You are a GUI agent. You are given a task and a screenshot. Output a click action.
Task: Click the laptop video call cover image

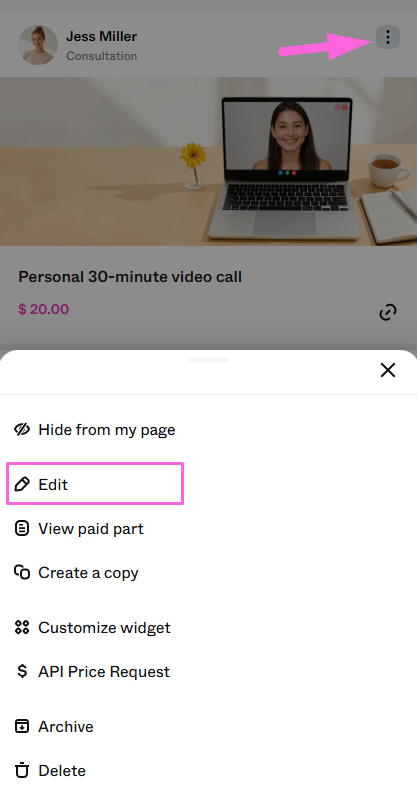[x=208, y=162]
